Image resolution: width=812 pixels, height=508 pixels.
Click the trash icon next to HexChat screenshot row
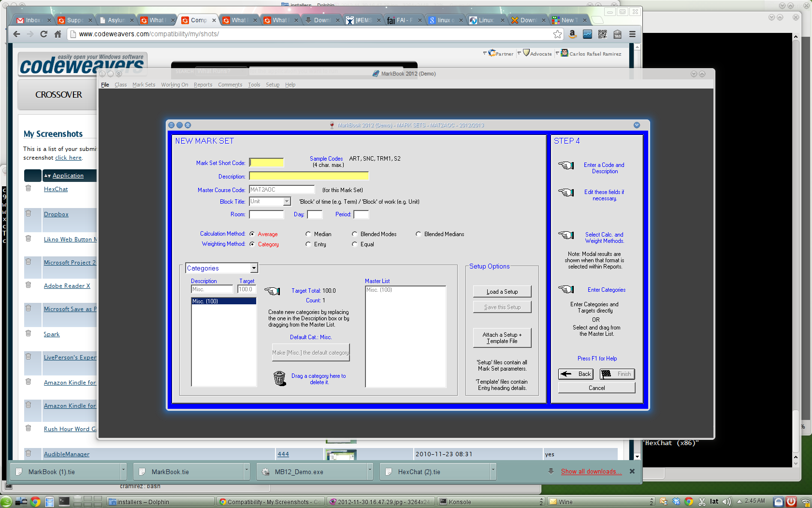[x=29, y=188]
